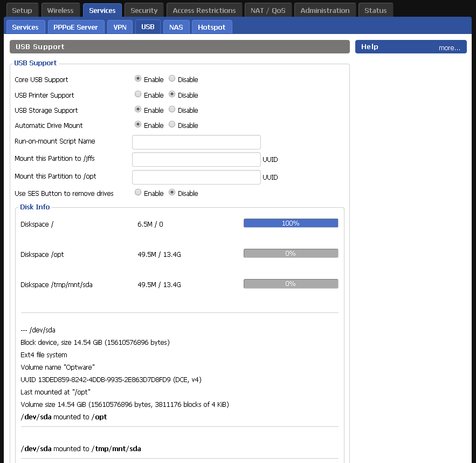Focus the Run-on-mount Script Name field
476x463 pixels.
pos(196,142)
